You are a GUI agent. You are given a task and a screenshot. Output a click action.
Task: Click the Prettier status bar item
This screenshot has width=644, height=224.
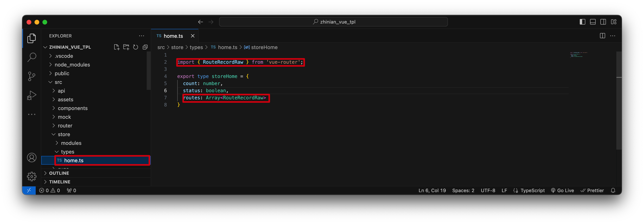592,190
